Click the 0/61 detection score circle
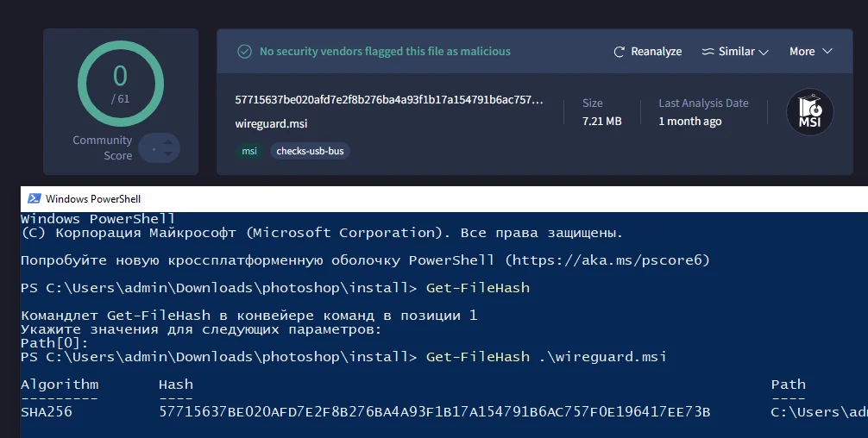 [x=120, y=84]
